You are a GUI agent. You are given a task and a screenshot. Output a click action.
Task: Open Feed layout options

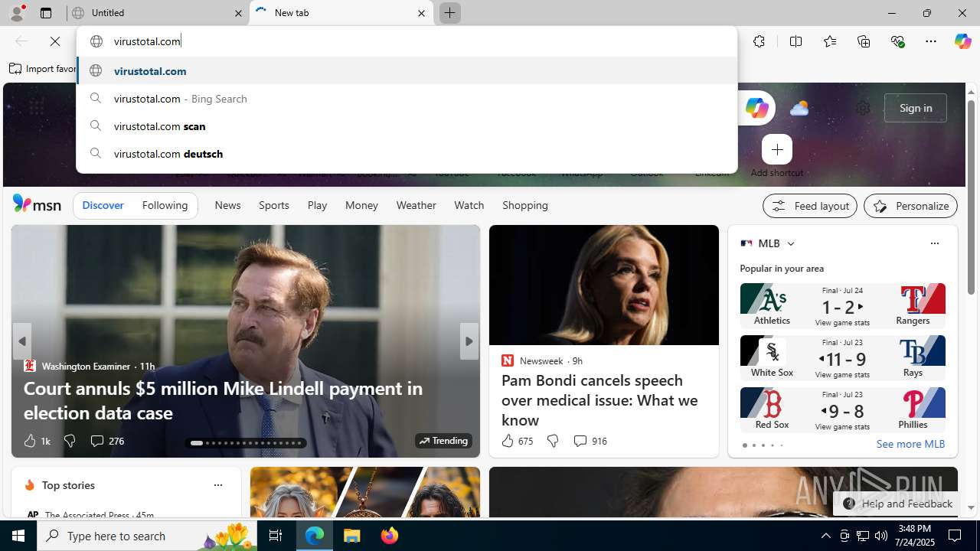(x=809, y=206)
